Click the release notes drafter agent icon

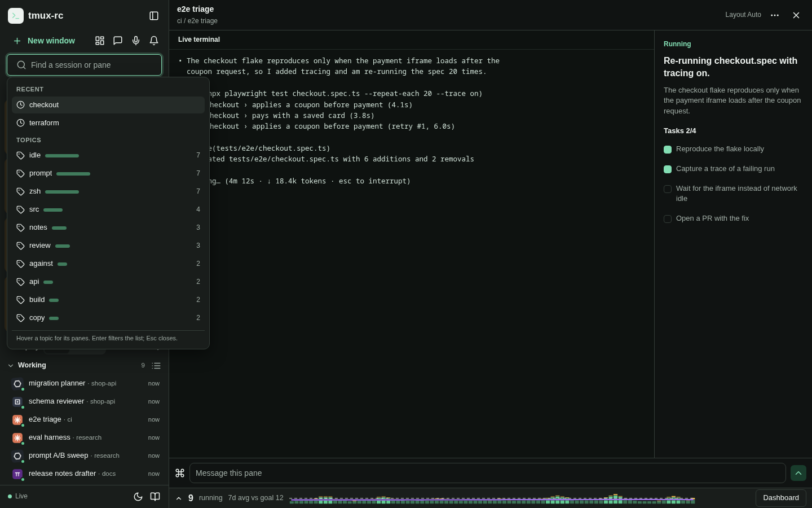[17, 474]
